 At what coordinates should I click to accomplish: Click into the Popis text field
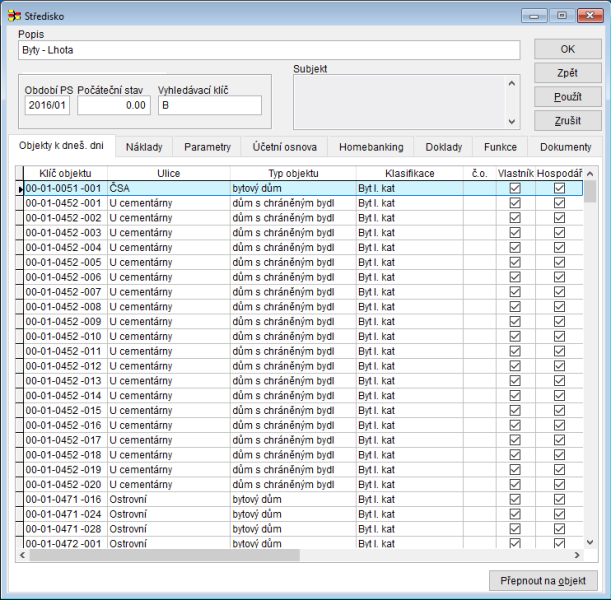[269, 50]
